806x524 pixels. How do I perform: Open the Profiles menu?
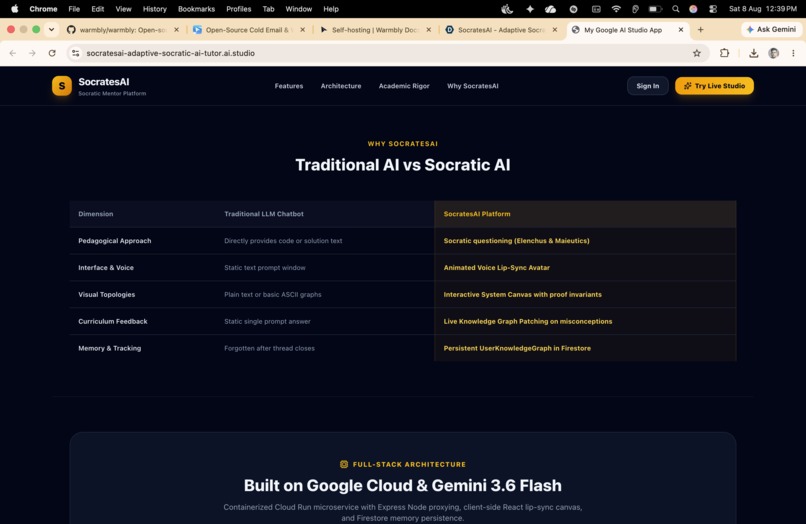pos(239,9)
